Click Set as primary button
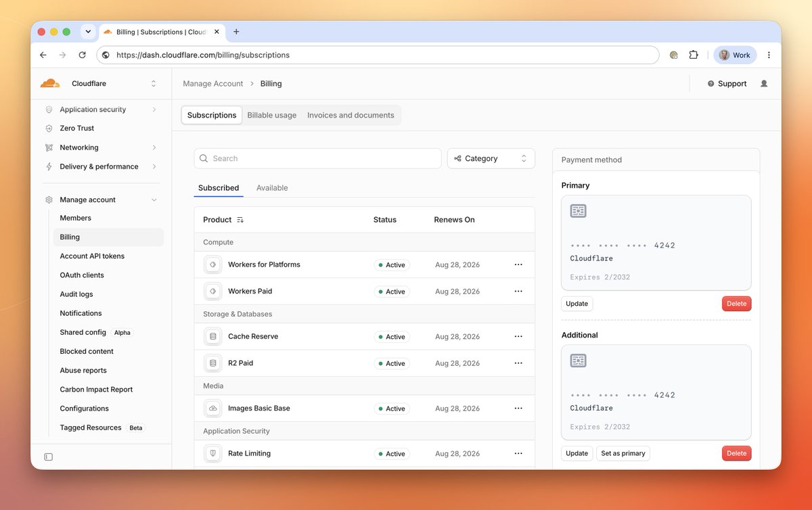The width and height of the screenshot is (812, 510). (x=623, y=453)
